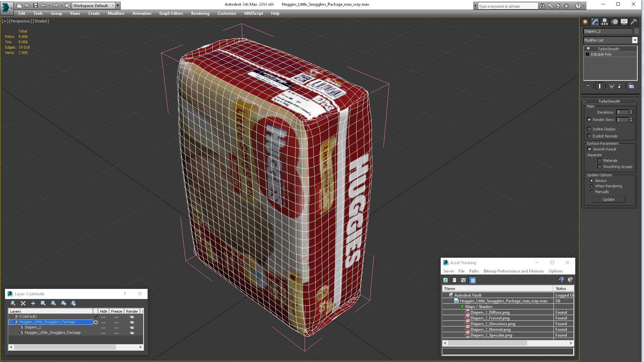The width and height of the screenshot is (644, 362).
Task: Open the Modifiers menu
Action: click(x=116, y=13)
